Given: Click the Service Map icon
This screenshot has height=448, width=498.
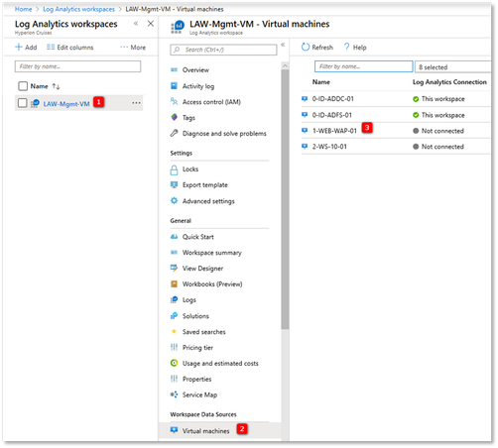Looking at the screenshot, I should click(174, 394).
